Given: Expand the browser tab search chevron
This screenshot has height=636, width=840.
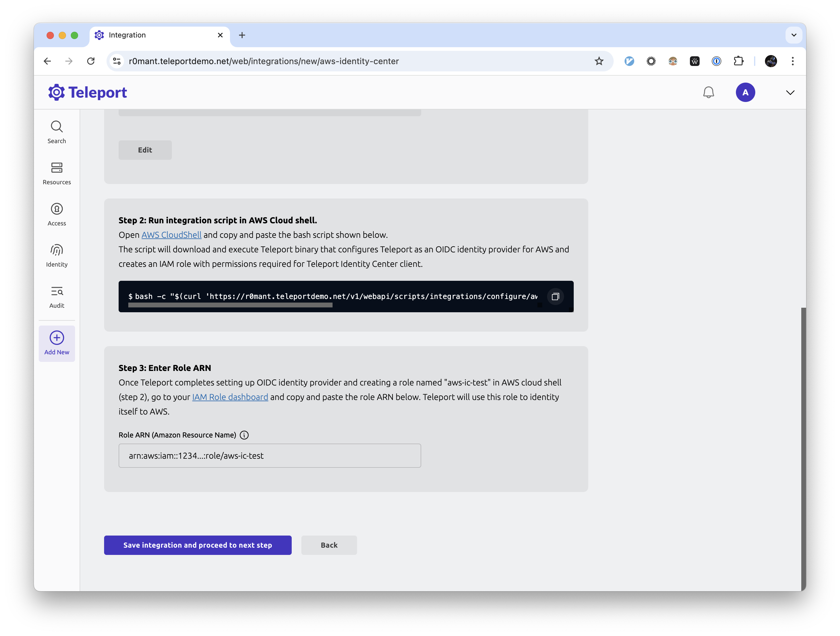Looking at the screenshot, I should pyautogui.click(x=794, y=35).
